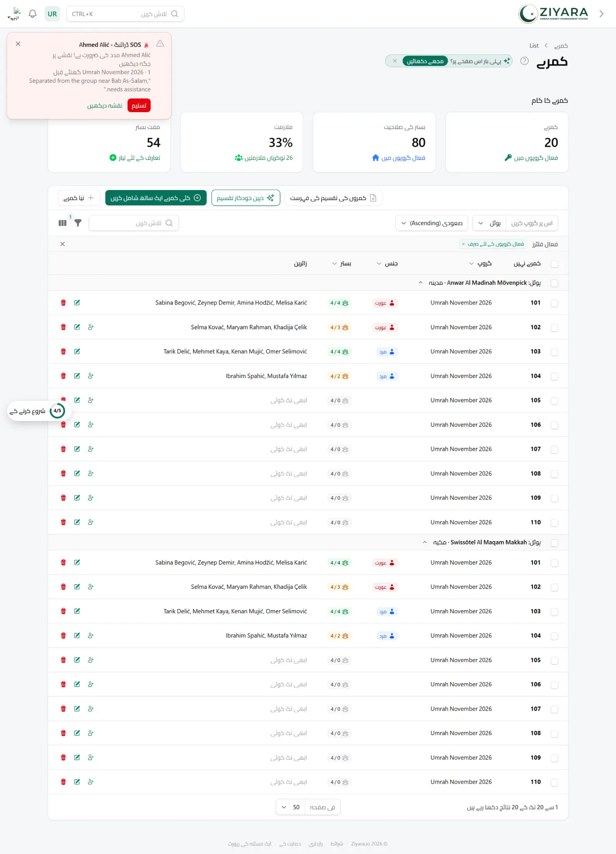
Task: Open the notifications bell icon
Action: tap(33, 14)
